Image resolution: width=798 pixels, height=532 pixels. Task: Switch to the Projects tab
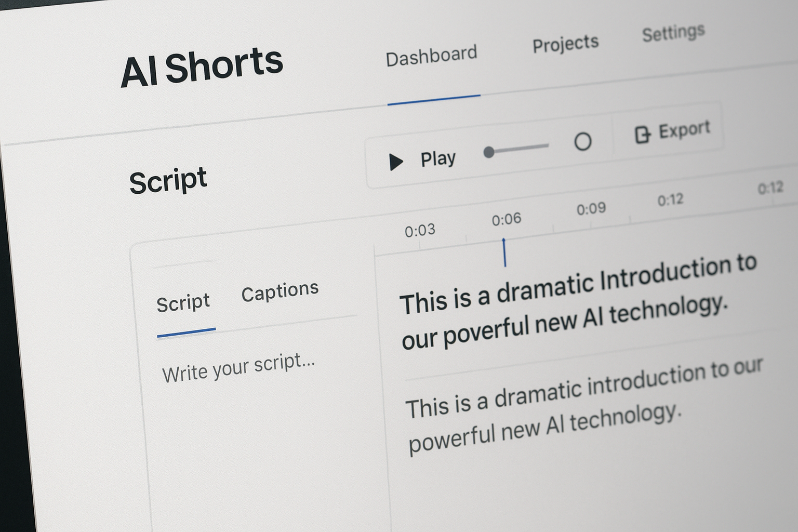click(x=565, y=44)
